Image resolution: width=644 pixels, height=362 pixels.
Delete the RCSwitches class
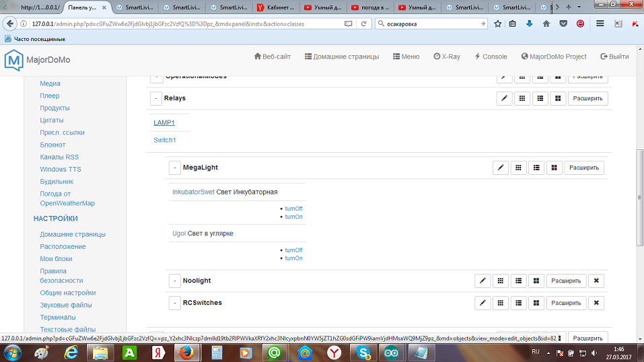(x=596, y=303)
